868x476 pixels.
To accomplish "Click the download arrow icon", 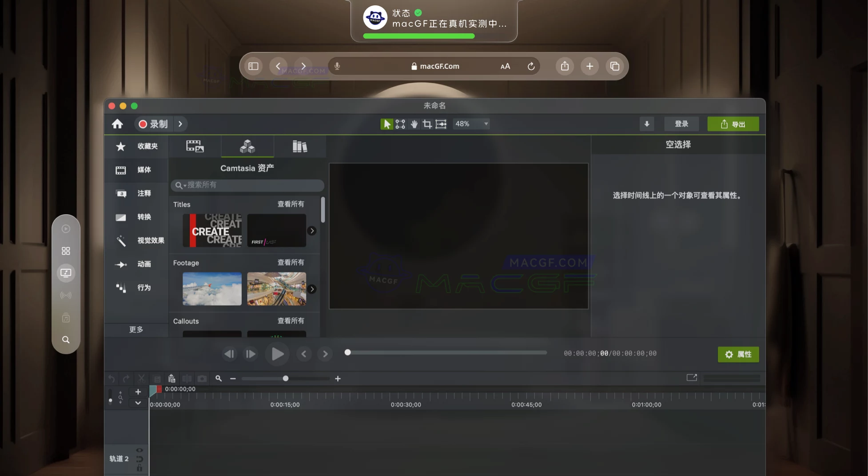I will [647, 124].
